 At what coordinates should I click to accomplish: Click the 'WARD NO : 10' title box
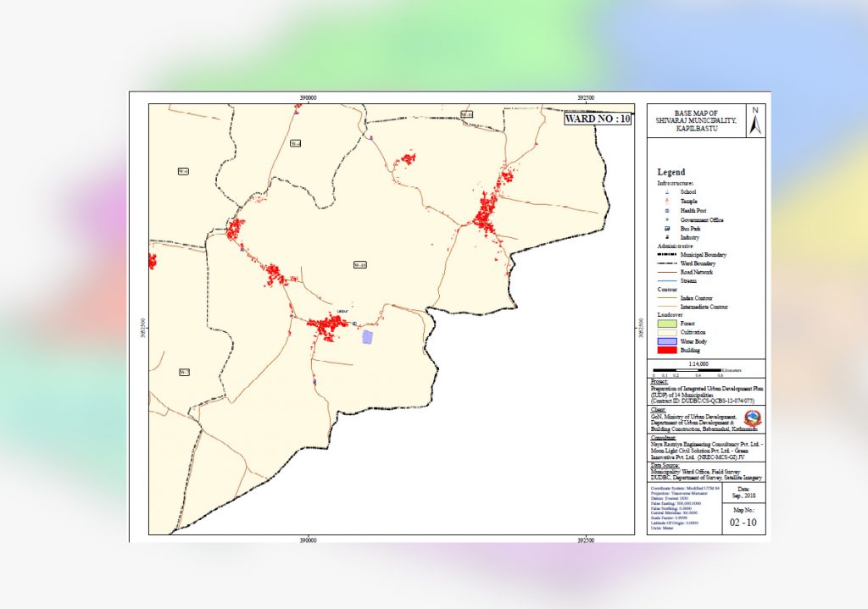[x=598, y=119]
